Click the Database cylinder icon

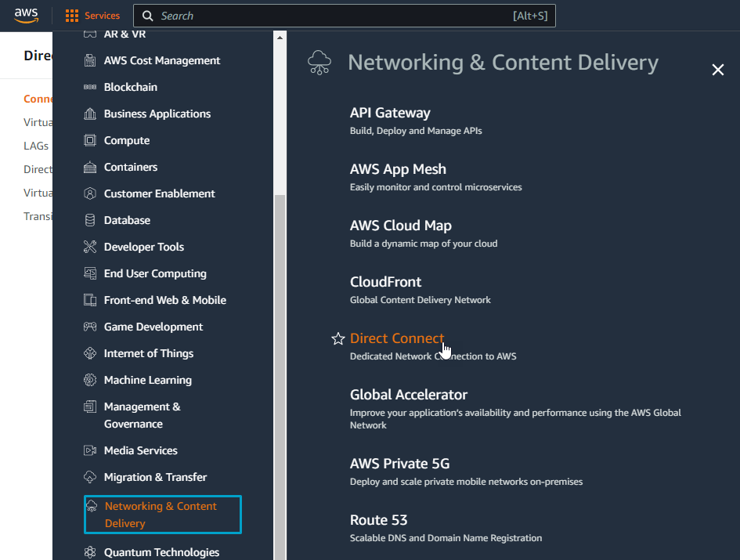point(90,220)
